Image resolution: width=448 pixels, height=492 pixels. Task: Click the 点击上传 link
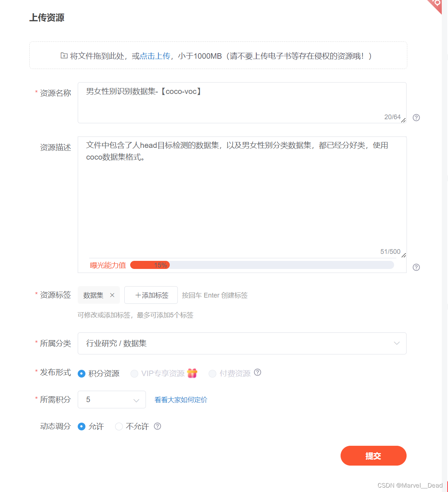(155, 56)
